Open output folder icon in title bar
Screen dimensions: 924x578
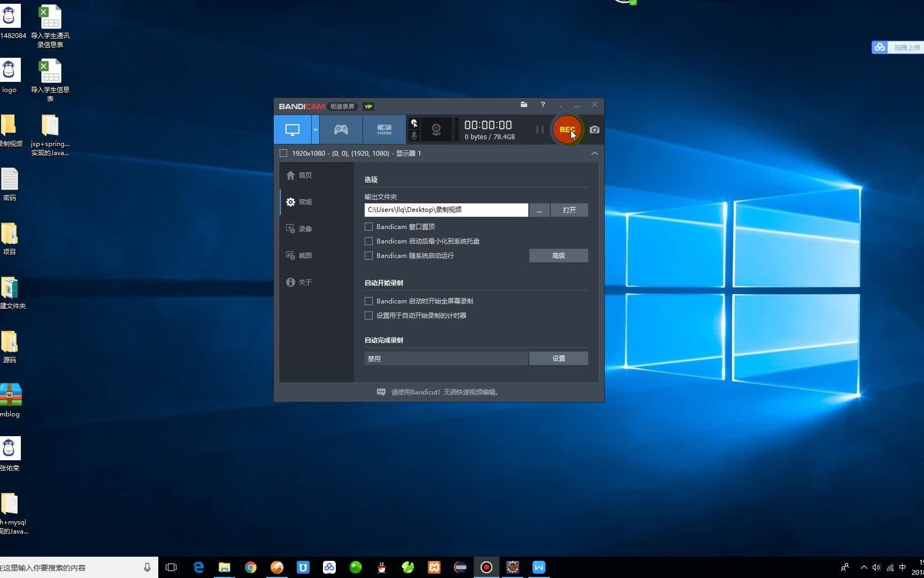point(524,105)
